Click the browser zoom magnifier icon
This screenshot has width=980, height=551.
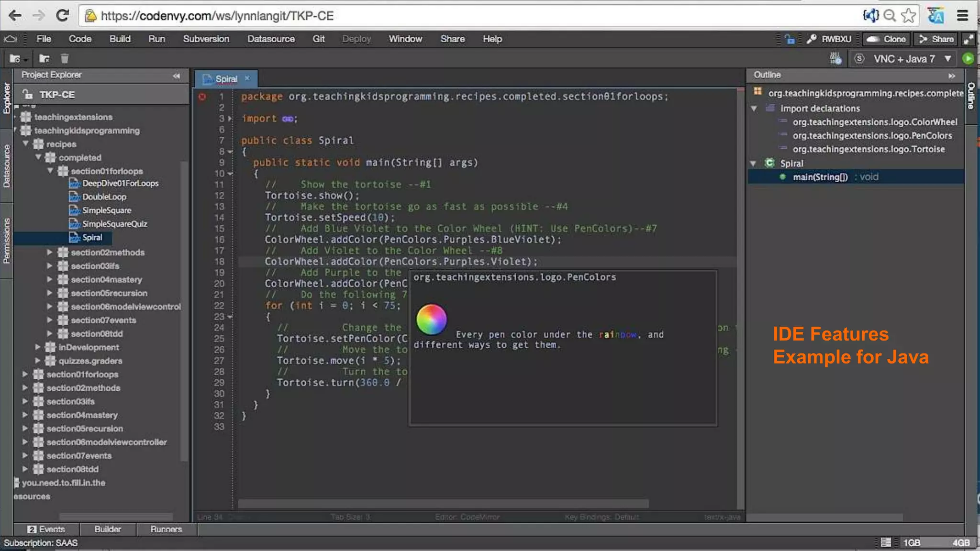pyautogui.click(x=890, y=16)
